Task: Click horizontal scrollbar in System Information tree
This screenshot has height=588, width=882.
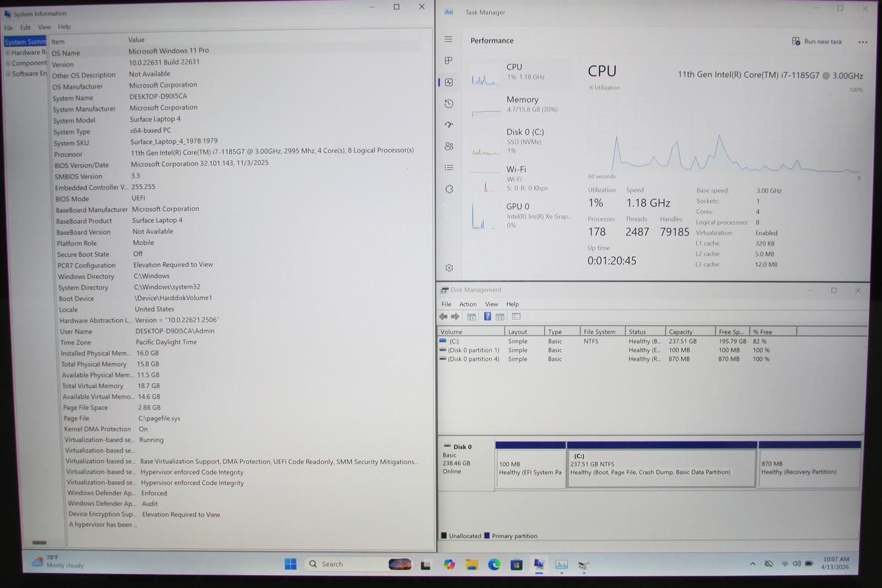Action: click(40, 542)
